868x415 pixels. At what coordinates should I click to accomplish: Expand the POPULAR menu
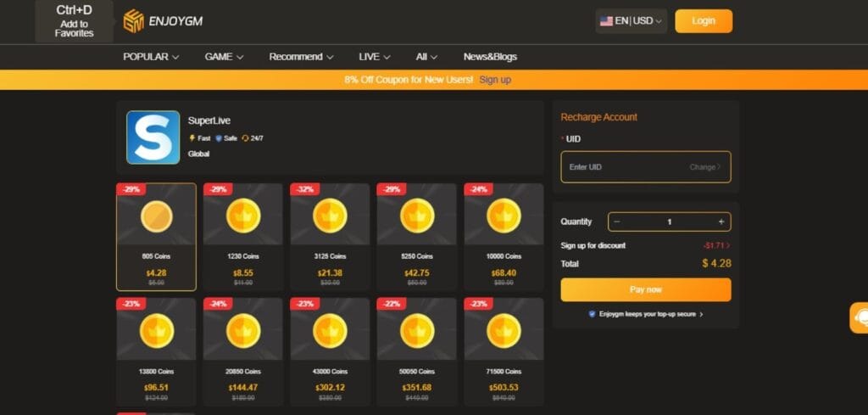click(x=151, y=57)
